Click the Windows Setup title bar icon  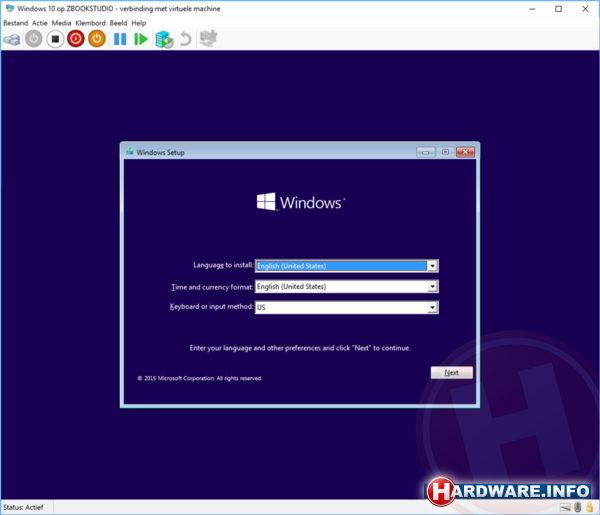[130, 152]
